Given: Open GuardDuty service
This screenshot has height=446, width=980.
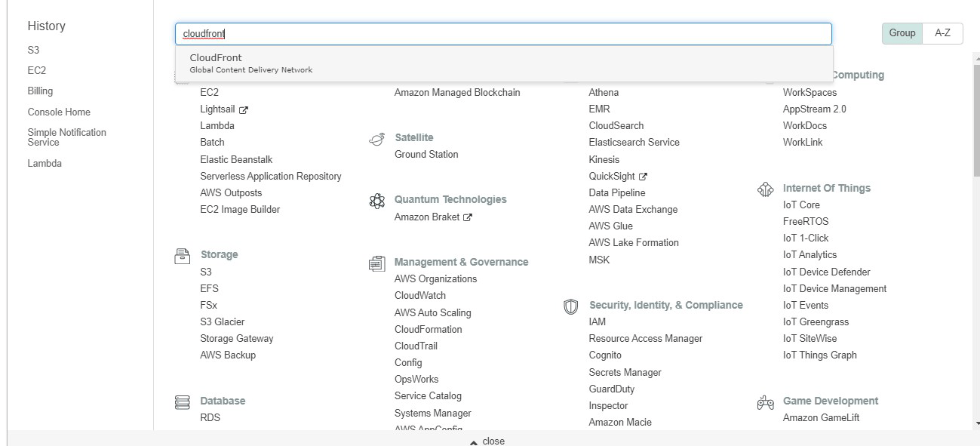Looking at the screenshot, I should click(x=612, y=389).
